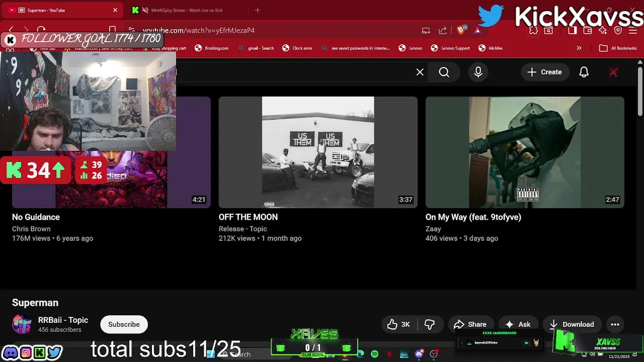
Task: Play OFF THE MOON thumbnail
Action: coord(318,152)
